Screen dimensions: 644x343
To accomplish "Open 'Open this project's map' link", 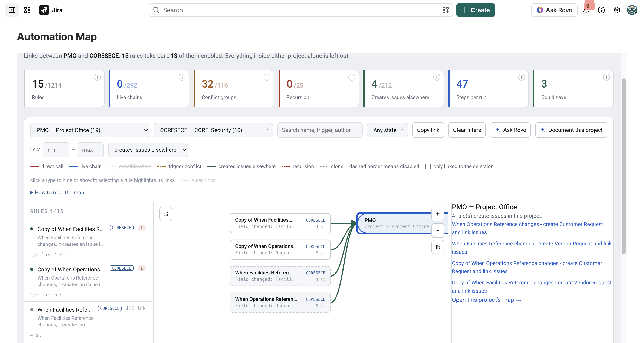I will 486,300.
